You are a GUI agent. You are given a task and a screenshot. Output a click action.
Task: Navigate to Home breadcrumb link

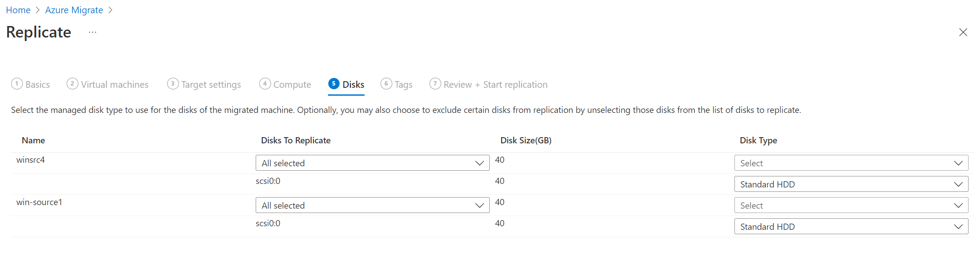(18, 10)
